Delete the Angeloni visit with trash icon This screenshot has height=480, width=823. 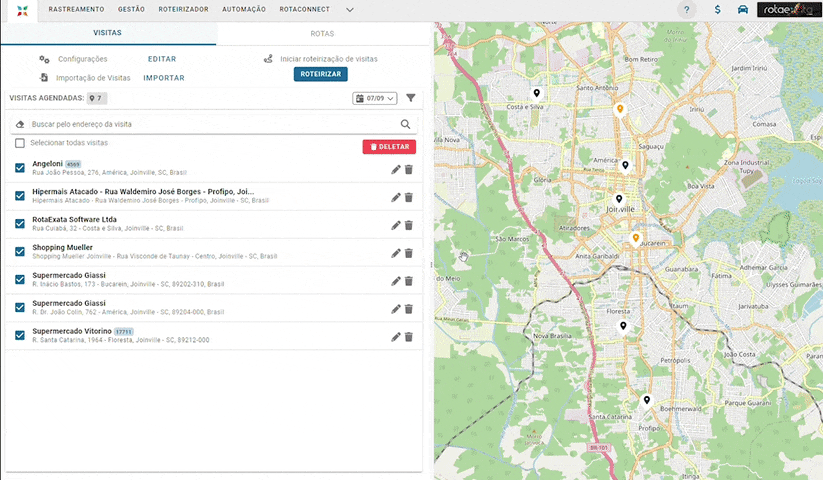(x=409, y=169)
